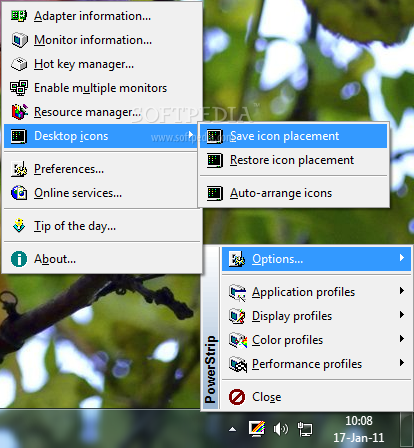
Task: Click the Enable multiple monitors icon
Action: coord(19,88)
